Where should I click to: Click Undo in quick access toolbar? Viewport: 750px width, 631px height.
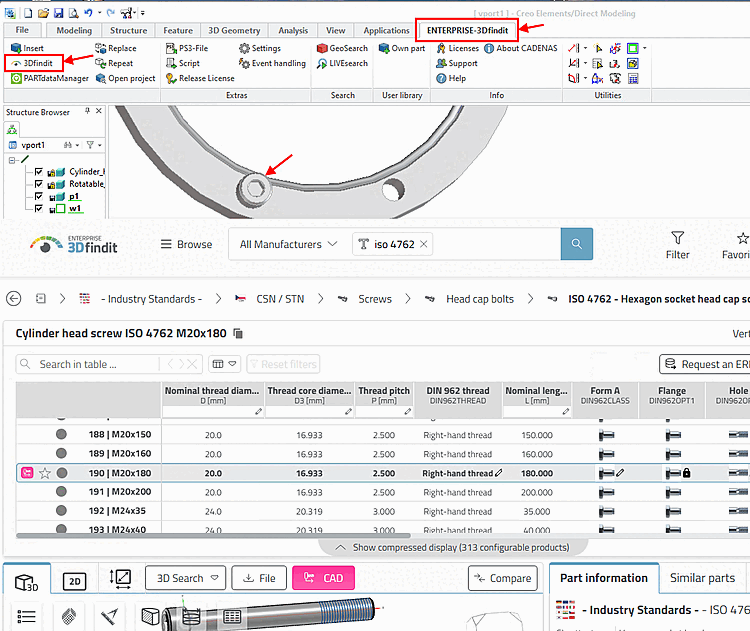point(88,13)
